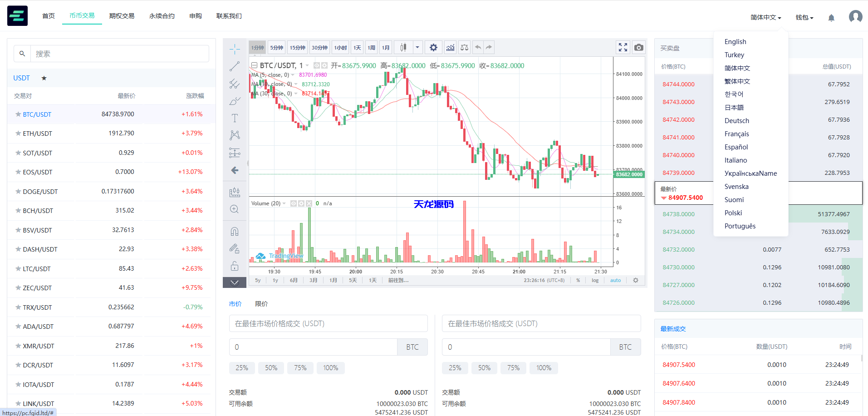Open the user profile avatar

pyautogui.click(x=855, y=17)
